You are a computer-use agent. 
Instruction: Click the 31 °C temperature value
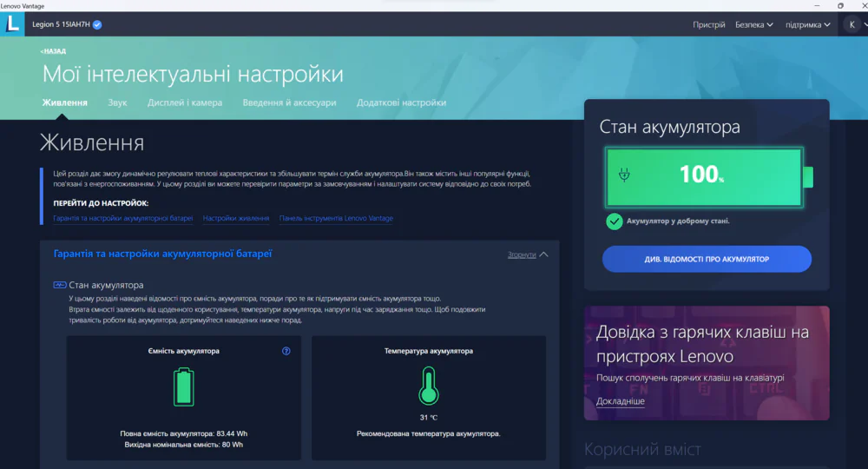click(x=429, y=418)
